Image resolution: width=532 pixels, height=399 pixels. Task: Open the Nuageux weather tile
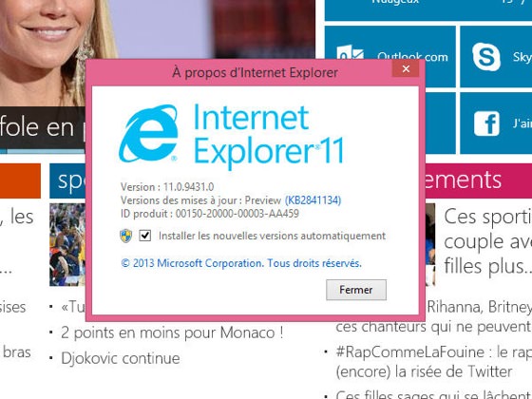point(428,10)
